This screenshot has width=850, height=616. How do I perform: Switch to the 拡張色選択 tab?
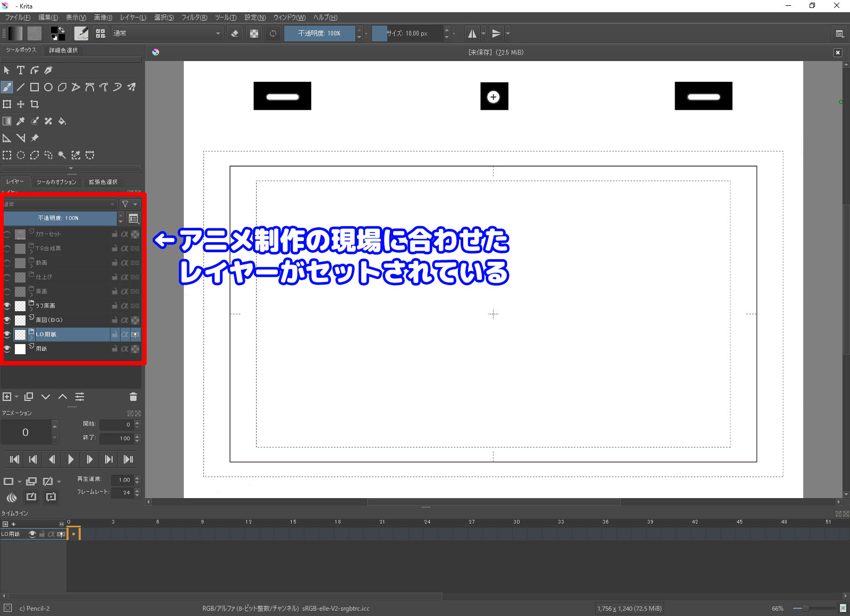pyautogui.click(x=103, y=182)
